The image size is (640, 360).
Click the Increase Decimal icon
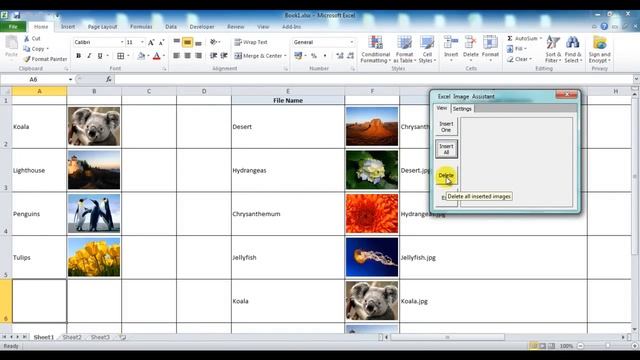[340, 56]
